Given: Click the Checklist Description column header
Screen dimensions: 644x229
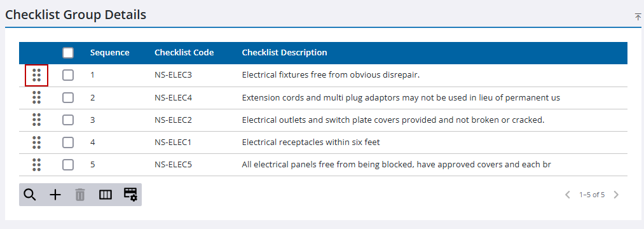Looking at the screenshot, I should [x=285, y=53].
